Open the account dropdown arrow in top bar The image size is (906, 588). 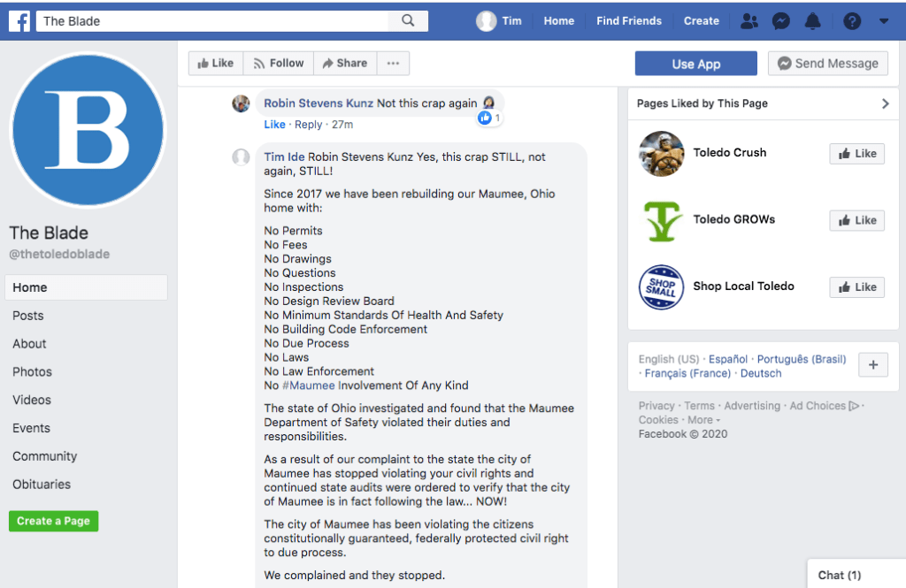click(x=884, y=21)
